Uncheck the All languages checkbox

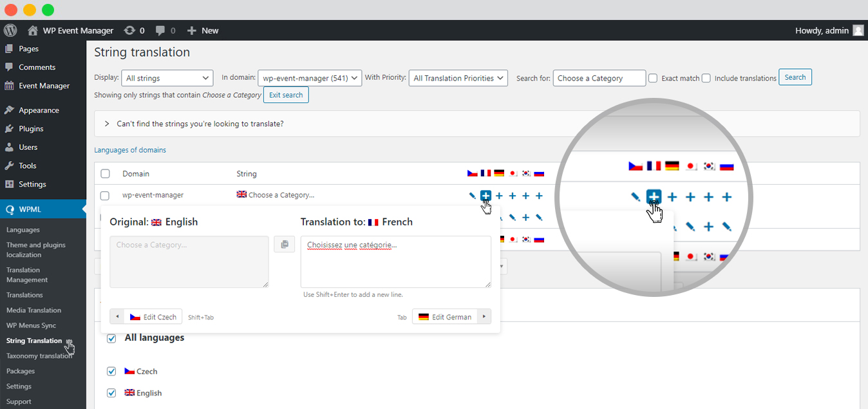(111, 338)
